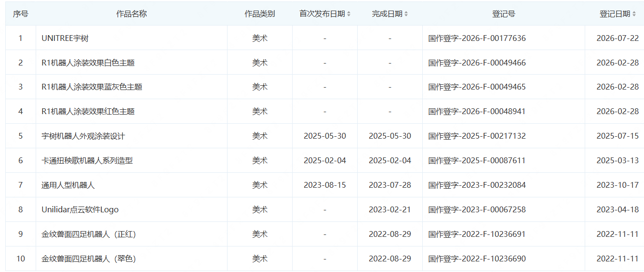
Task: Click registration number 国作登字-2023-F-00232084
Action: (x=477, y=185)
